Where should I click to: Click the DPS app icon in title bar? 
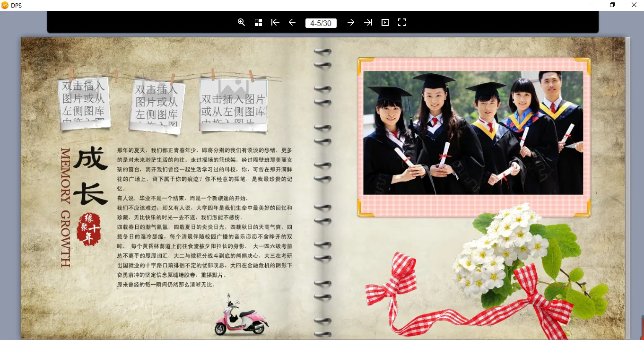pyautogui.click(x=5, y=5)
